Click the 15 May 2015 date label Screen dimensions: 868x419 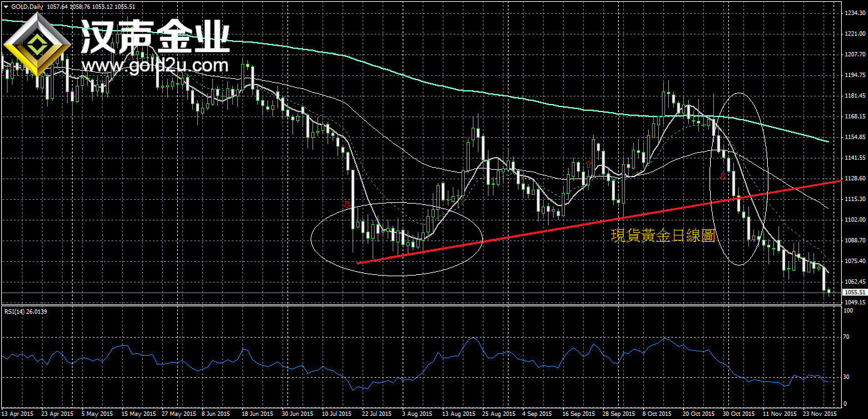[138, 414]
